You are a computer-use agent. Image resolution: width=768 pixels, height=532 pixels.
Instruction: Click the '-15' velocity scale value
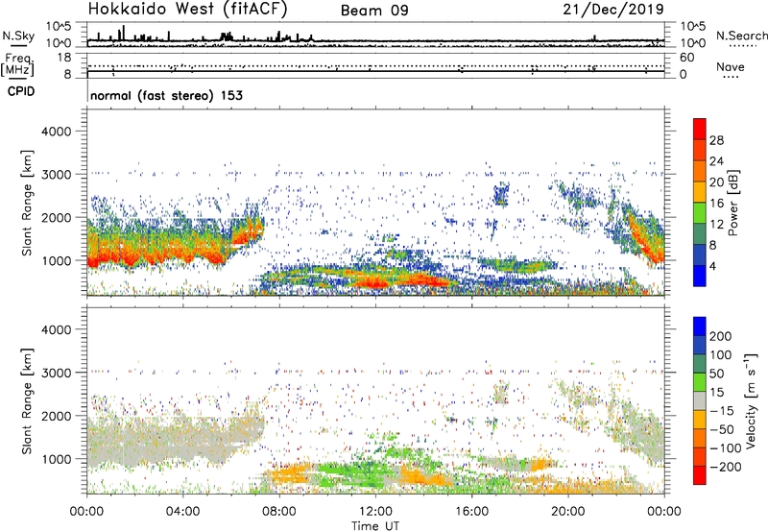722,411
